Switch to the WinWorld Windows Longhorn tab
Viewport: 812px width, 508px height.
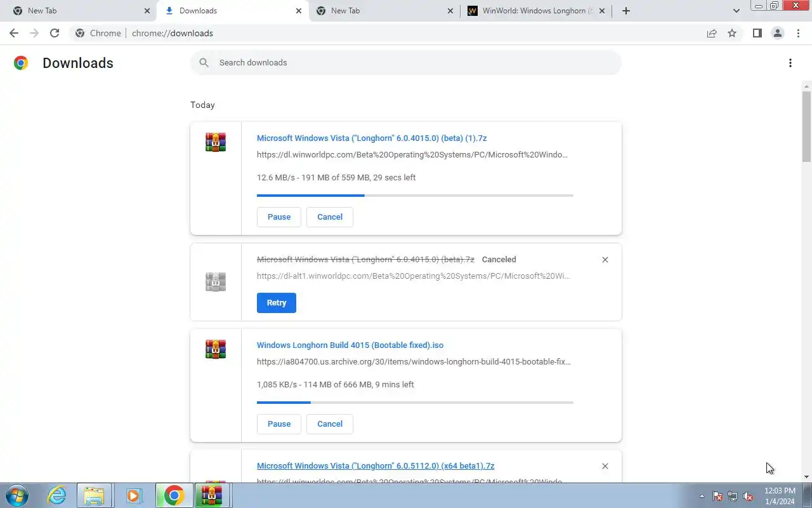tap(536, 11)
